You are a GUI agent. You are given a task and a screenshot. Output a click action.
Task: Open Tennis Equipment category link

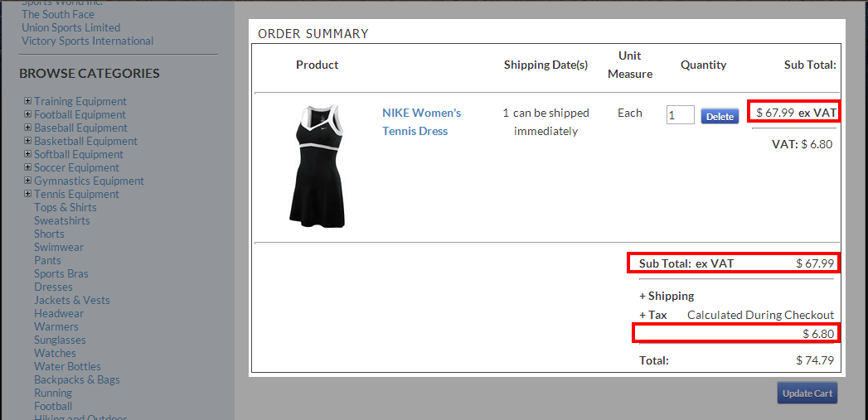tap(76, 194)
